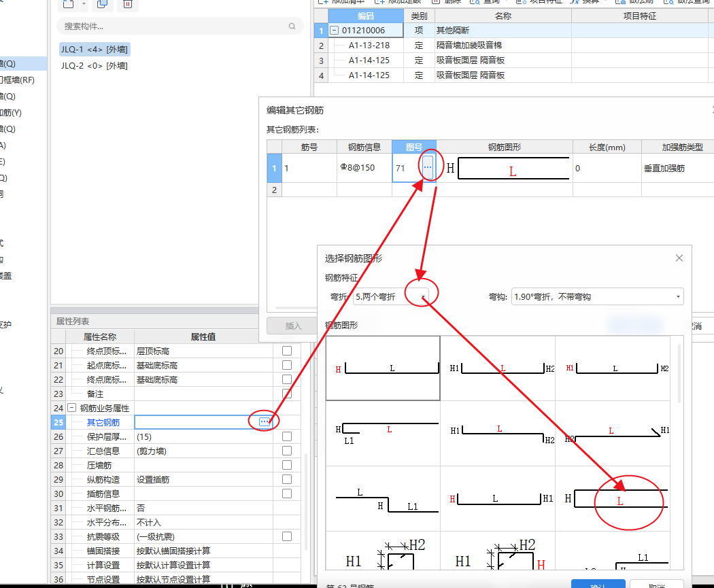
Task: Toggle checkbox for 保护层厚 row 26
Action: coord(287,436)
